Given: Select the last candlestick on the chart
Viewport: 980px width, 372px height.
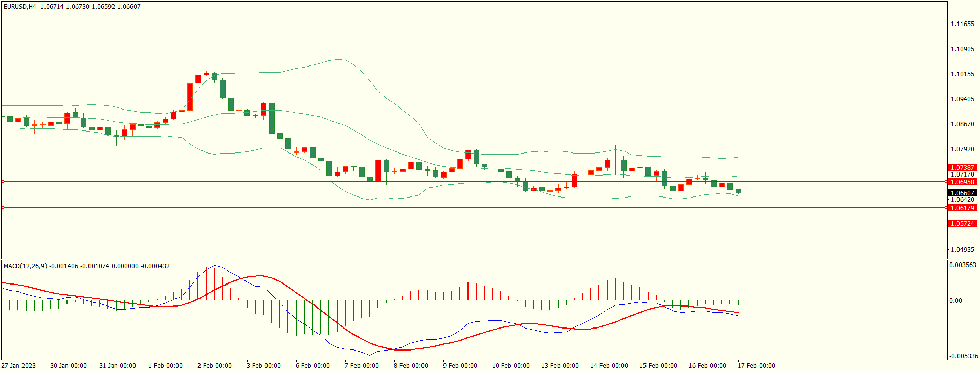Looking at the screenshot, I should (738, 191).
